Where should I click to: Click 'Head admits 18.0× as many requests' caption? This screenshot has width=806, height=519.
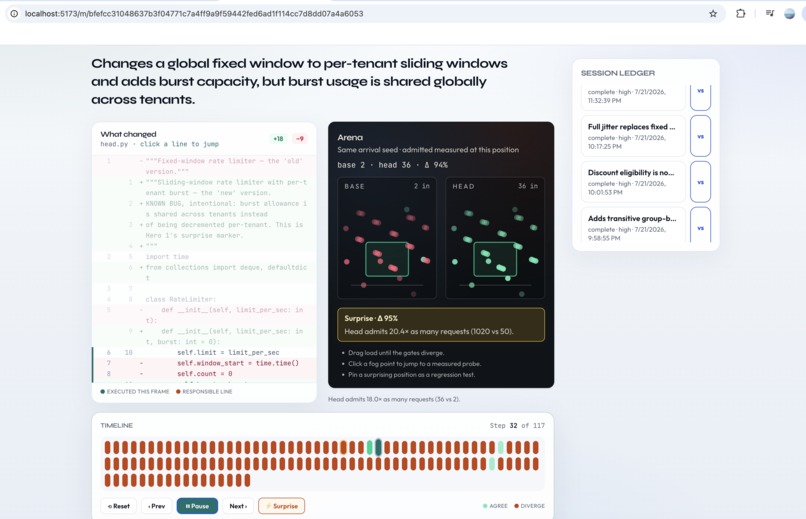[394, 399]
